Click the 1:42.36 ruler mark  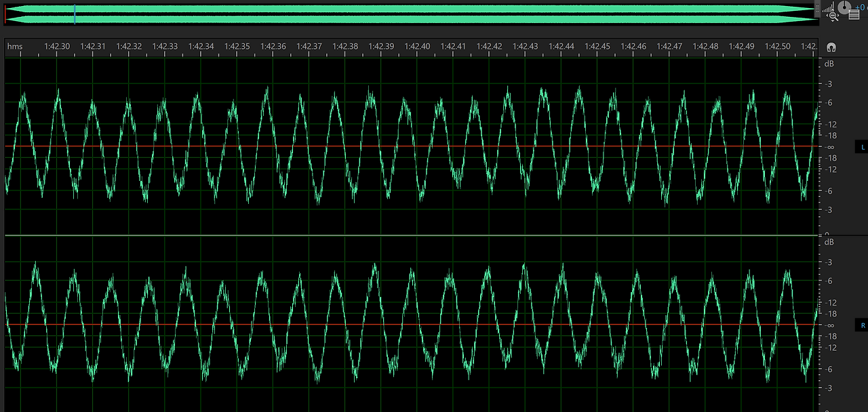coord(273,47)
